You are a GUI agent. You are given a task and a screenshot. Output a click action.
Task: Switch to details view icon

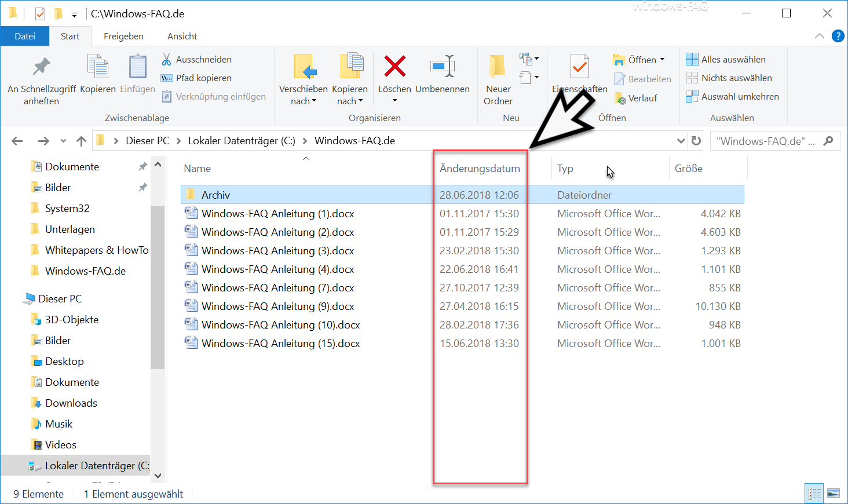tap(814, 494)
